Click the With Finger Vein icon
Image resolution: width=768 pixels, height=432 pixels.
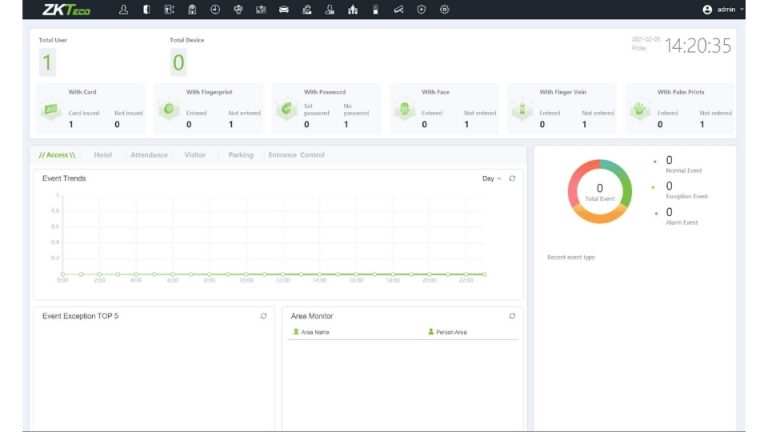click(522, 109)
